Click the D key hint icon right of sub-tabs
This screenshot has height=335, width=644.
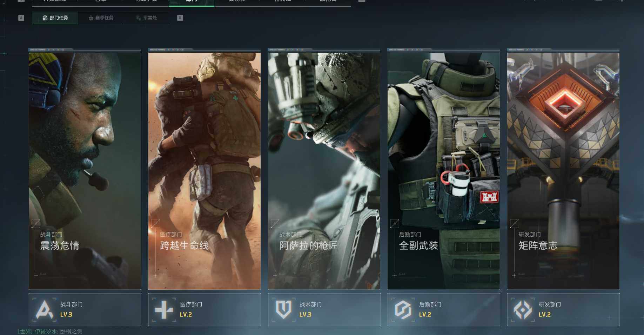pos(180,18)
